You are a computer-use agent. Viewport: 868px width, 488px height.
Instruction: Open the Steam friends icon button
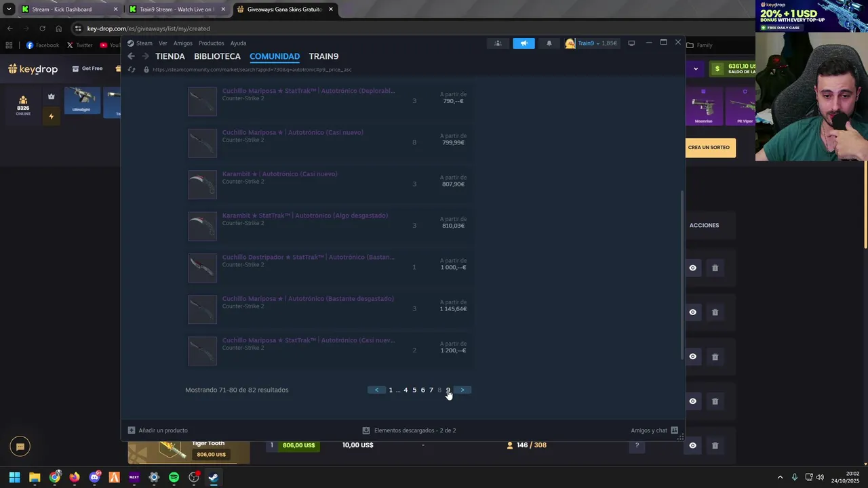pyautogui.click(x=498, y=43)
